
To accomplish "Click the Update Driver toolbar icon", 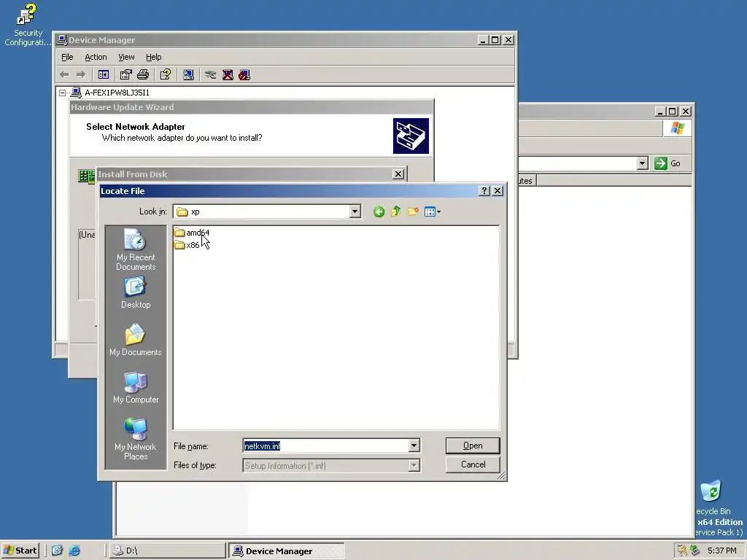I will 210,75.
